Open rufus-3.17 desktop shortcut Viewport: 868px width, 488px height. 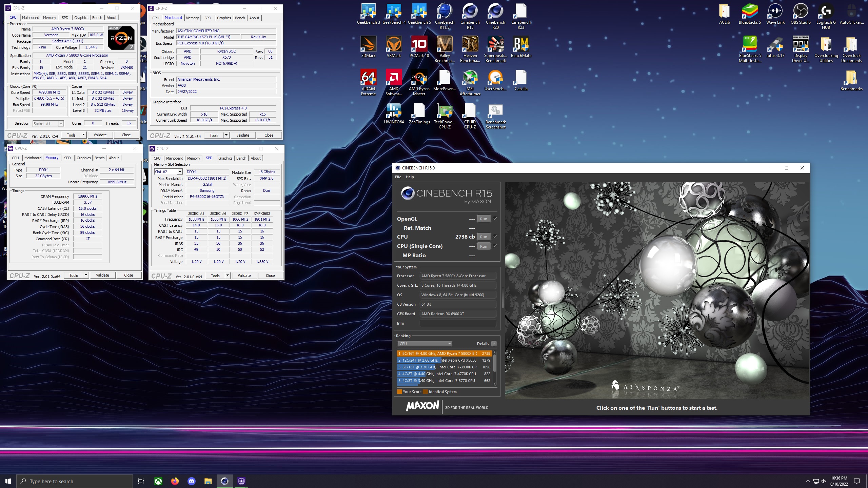[775, 47]
